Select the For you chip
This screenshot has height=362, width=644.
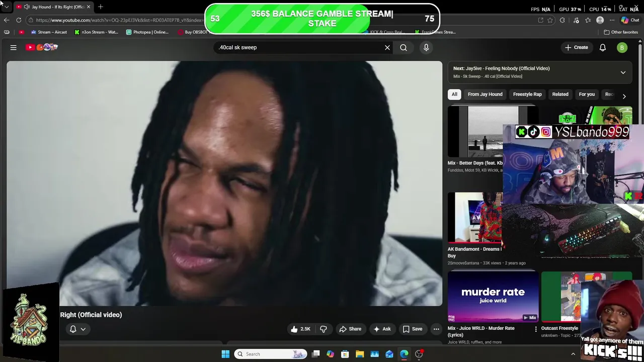pos(587,94)
